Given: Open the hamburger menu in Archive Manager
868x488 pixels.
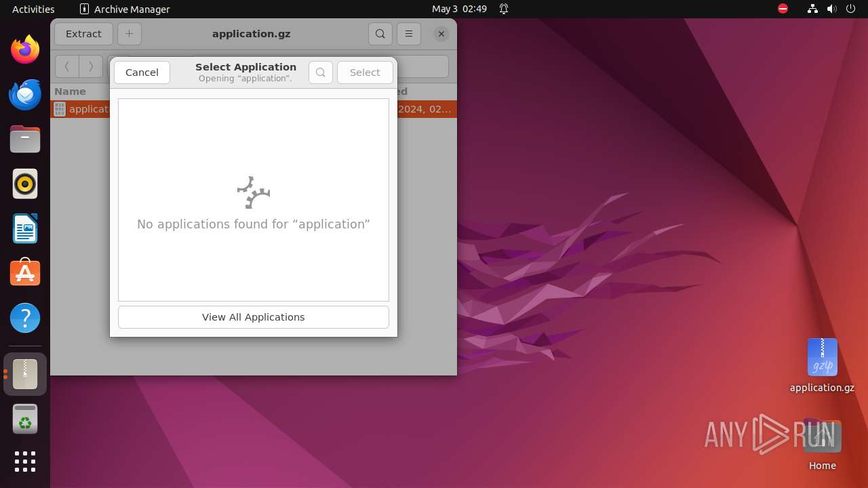Looking at the screenshot, I should [x=409, y=34].
